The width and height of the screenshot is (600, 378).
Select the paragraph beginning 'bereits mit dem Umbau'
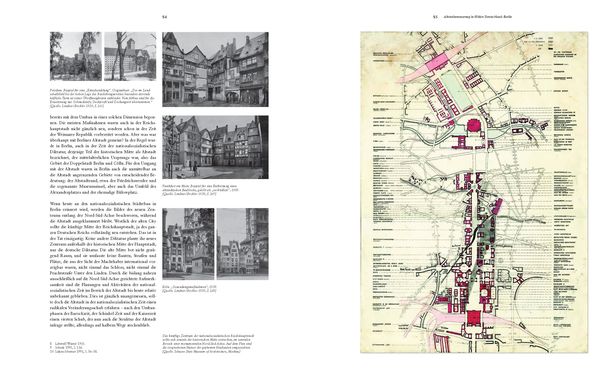(103, 155)
